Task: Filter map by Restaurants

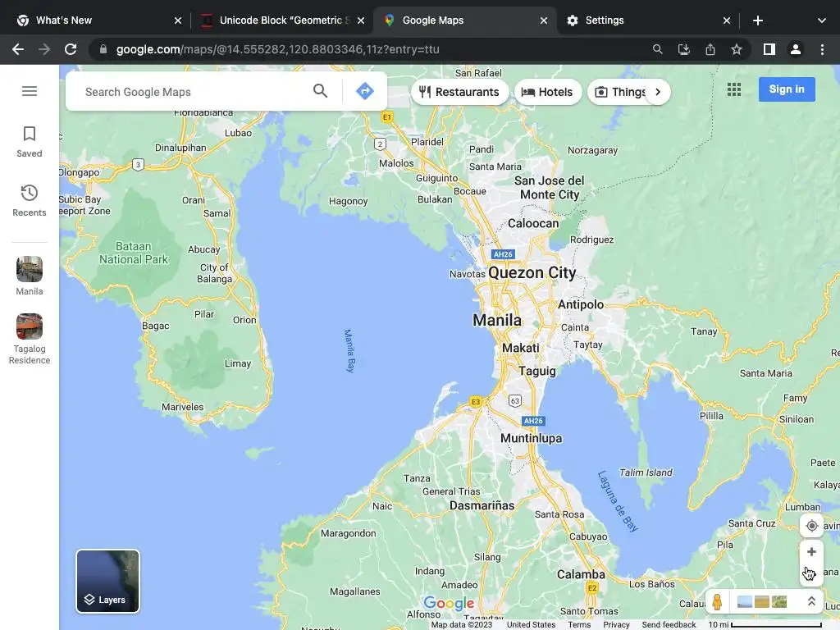Action: (459, 92)
